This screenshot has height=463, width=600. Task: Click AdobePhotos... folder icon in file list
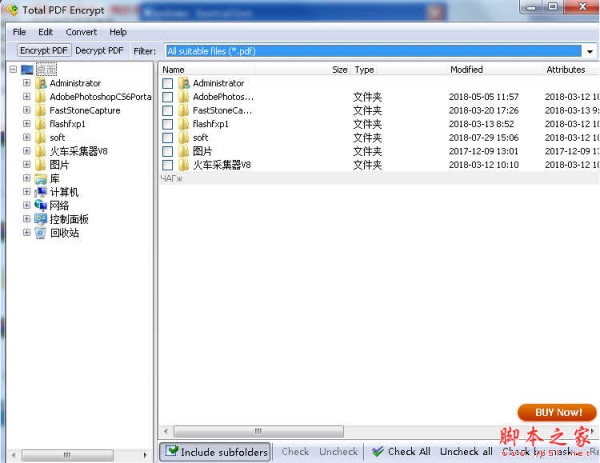pyautogui.click(x=184, y=97)
